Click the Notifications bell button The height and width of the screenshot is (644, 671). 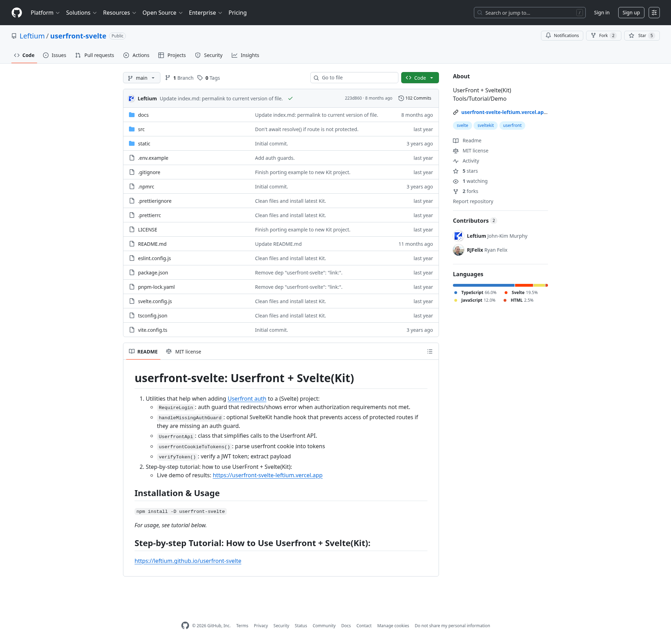click(x=562, y=36)
